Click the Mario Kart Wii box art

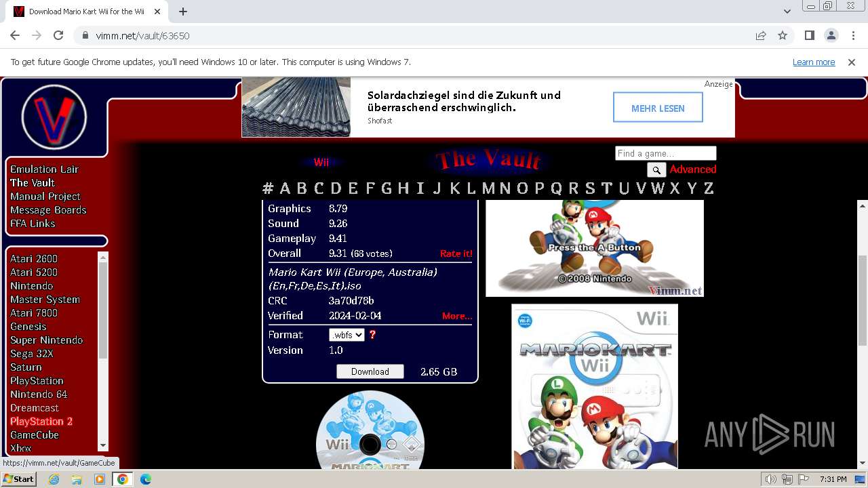click(595, 386)
